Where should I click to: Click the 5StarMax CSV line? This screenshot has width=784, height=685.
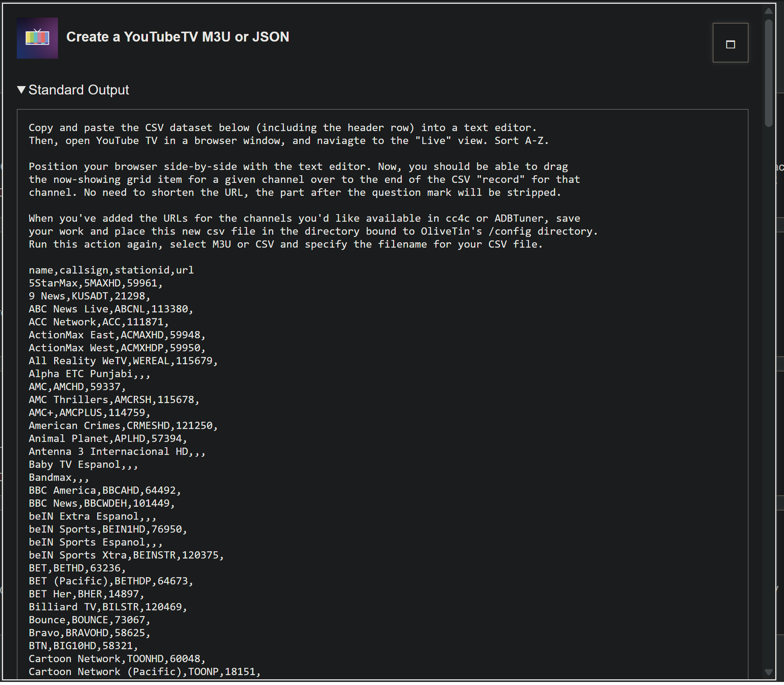pos(96,283)
